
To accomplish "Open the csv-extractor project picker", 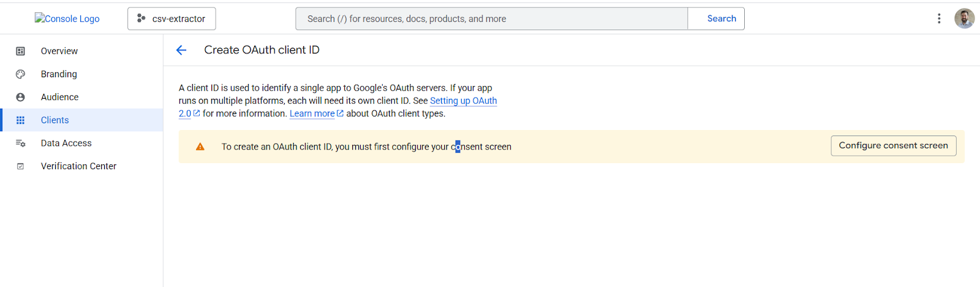I will pos(171,18).
